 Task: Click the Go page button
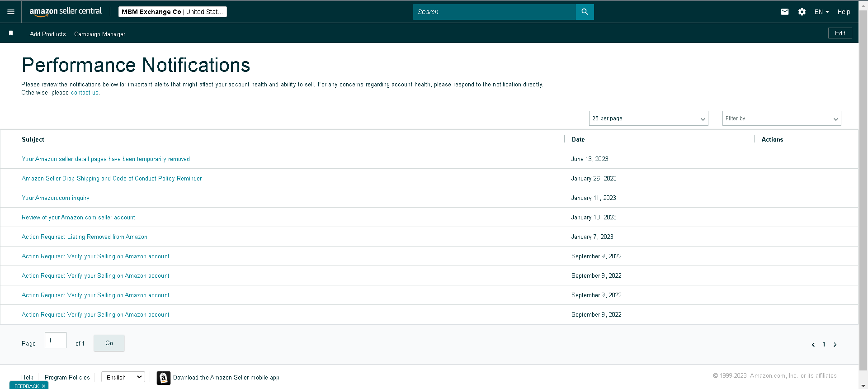tap(109, 343)
